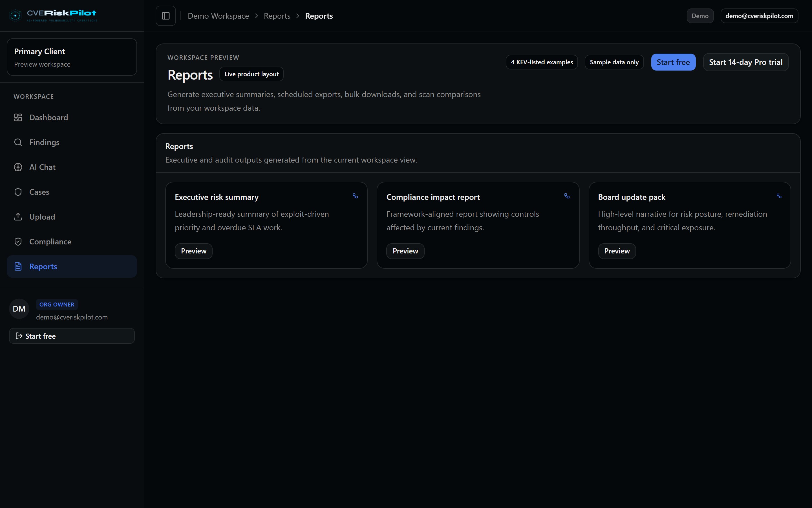The width and height of the screenshot is (812, 508).
Task: Click the Dashboard grid icon
Action: [18, 117]
